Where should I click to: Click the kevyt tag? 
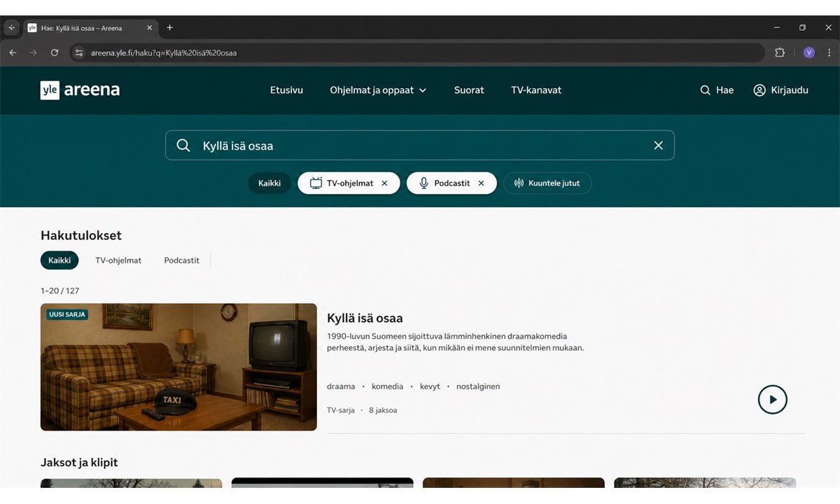430,386
